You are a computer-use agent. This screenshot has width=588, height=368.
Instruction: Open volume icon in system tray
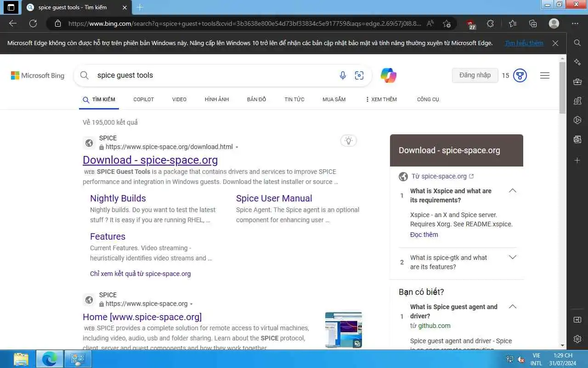pos(521,359)
